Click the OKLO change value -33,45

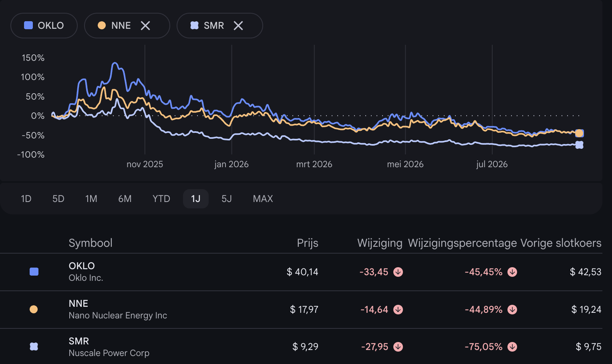click(x=374, y=272)
